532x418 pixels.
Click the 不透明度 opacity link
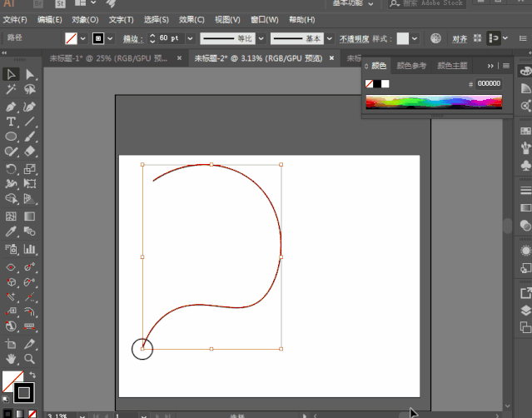click(354, 39)
